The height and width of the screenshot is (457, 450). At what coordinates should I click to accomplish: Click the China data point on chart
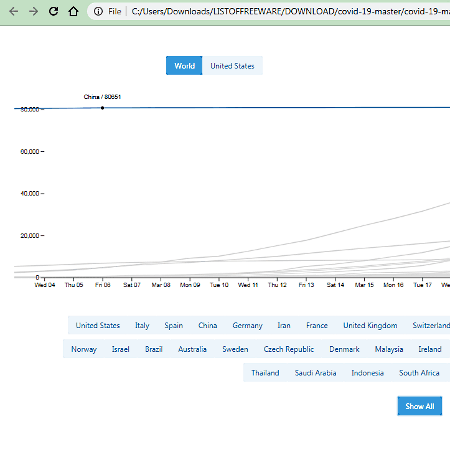tap(102, 108)
